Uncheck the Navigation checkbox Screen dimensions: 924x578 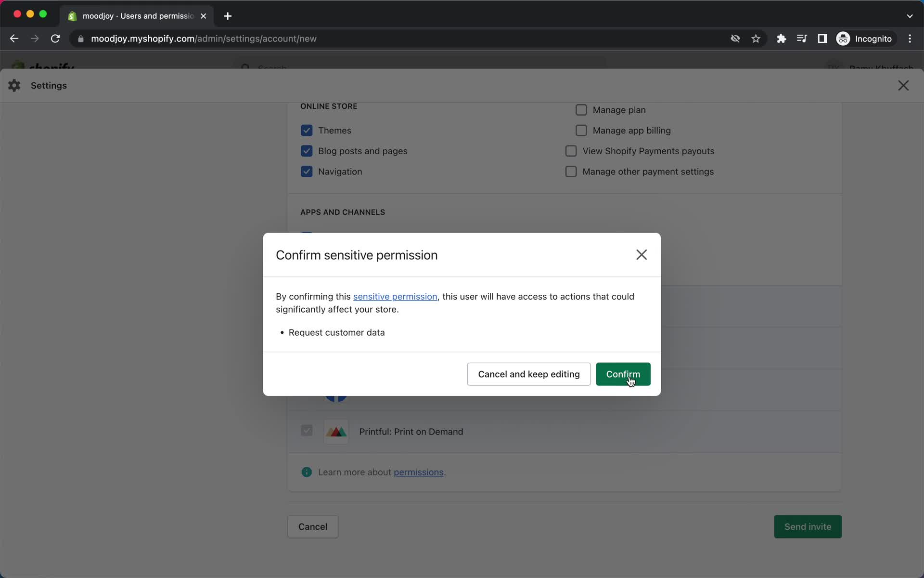(307, 171)
